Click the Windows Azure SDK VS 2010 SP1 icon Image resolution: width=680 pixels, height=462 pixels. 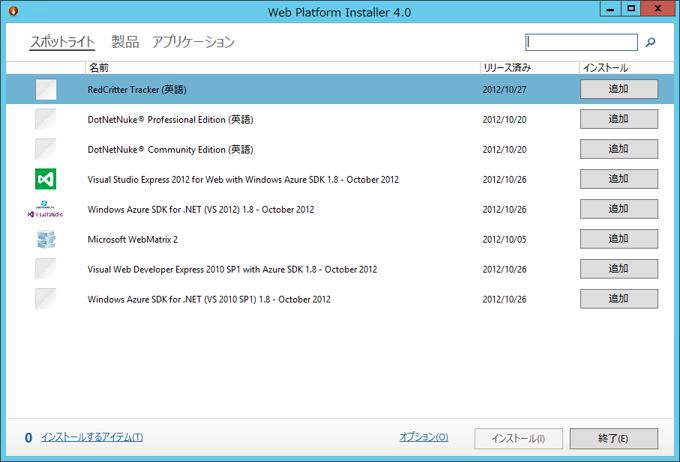(x=46, y=299)
